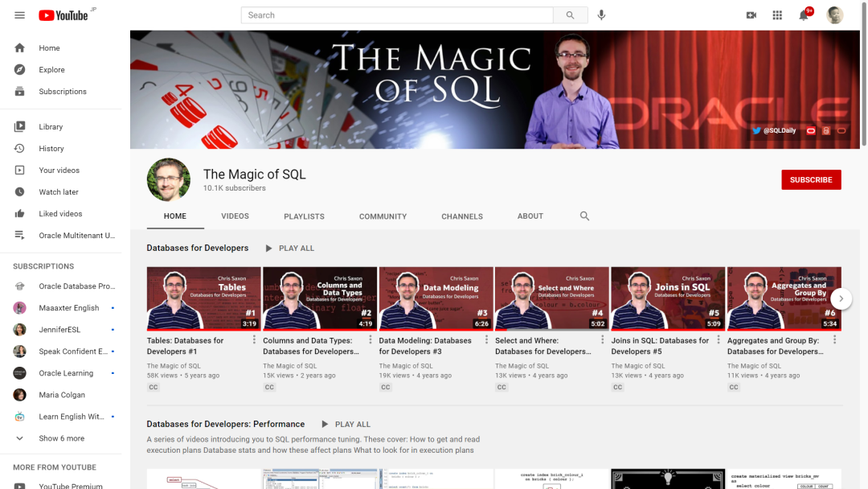Open account avatar menu
The width and height of the screenshot is (868, 489).
(x=835, y=15)
